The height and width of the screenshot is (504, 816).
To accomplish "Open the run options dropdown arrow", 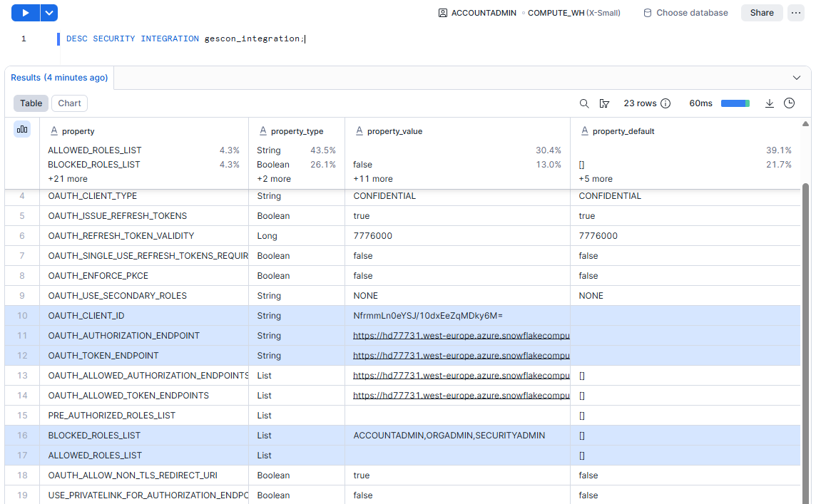I will (49, 13).
